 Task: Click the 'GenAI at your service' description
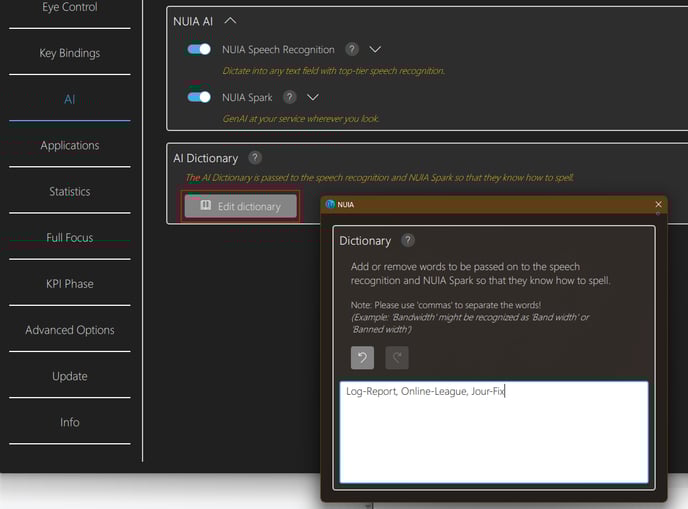click(301, 118)
